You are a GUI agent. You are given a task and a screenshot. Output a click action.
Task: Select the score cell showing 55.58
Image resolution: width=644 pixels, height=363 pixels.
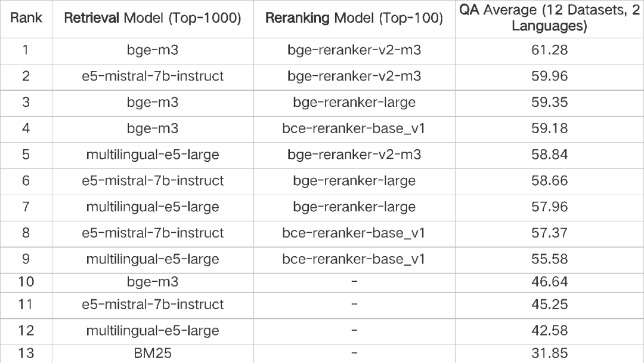tap(550, 259)
